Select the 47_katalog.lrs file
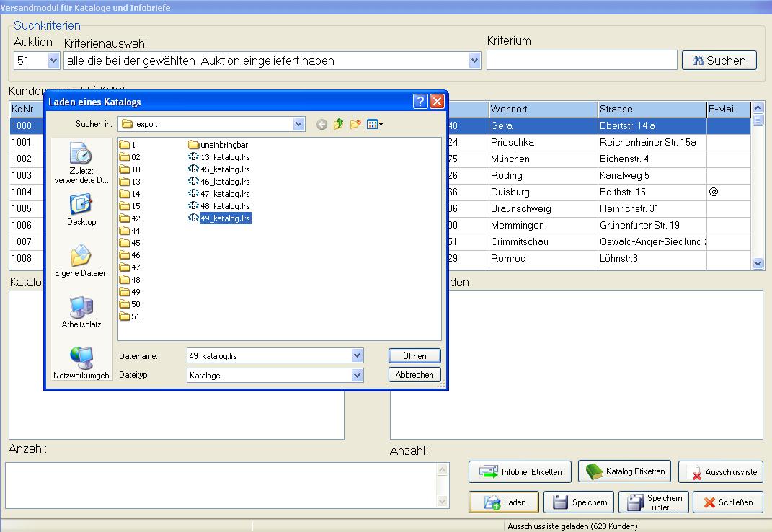 click(x=224, y=193)
